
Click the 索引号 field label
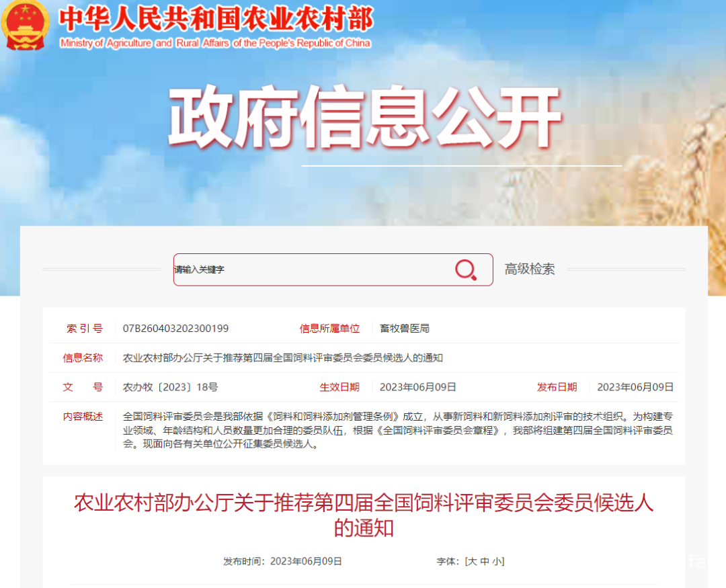point(85,329)
